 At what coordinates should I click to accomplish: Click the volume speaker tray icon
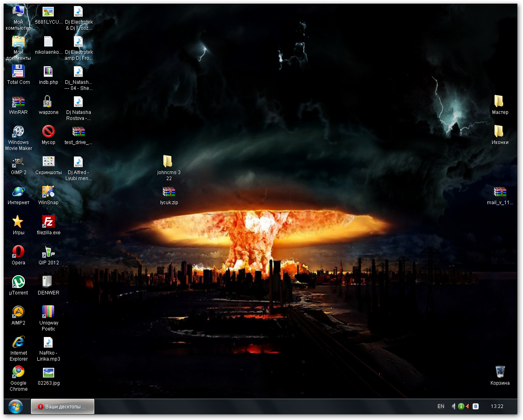coord(453,406)
